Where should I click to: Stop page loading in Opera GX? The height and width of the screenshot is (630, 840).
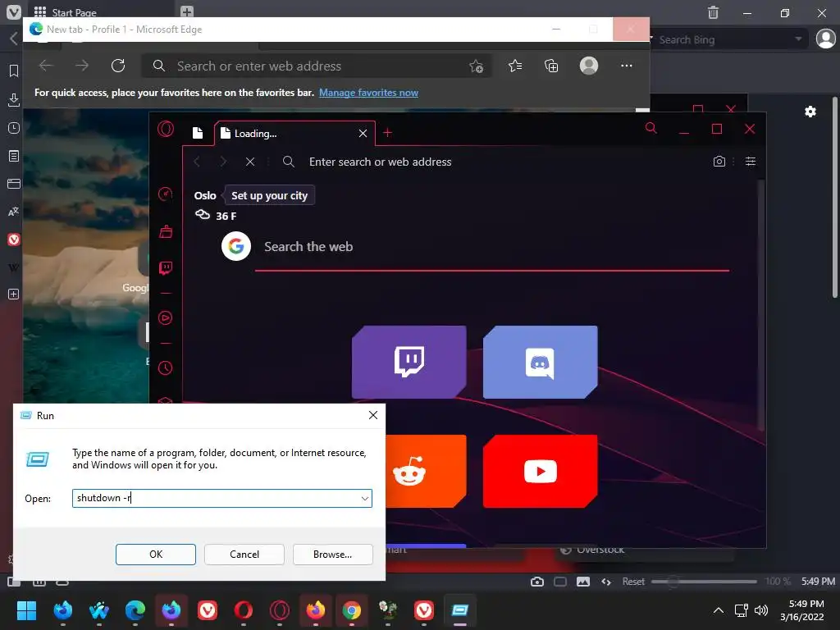pos(249,162)
